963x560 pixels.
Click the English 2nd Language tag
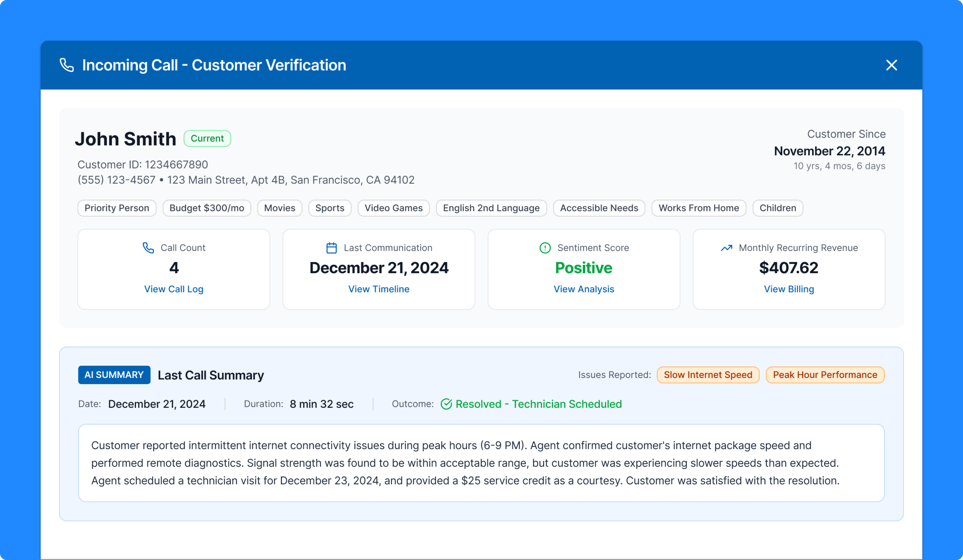click(x=491, y=208)
